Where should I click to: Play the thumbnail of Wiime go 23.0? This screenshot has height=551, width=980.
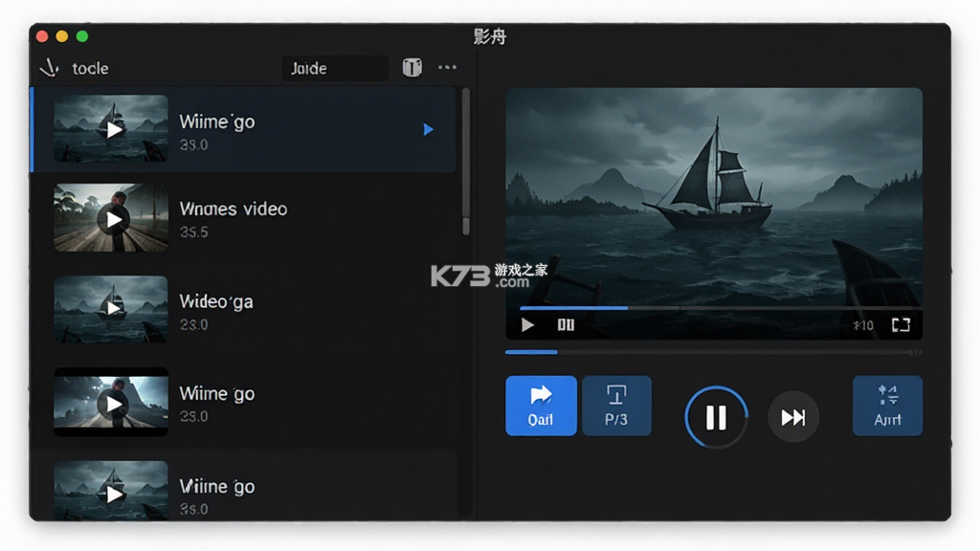pos(111,129)
